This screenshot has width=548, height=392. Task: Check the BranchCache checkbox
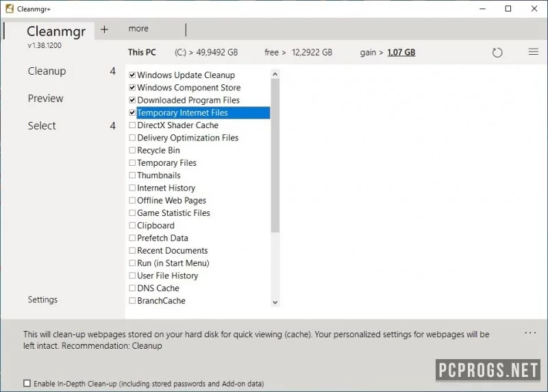point(132,301)
